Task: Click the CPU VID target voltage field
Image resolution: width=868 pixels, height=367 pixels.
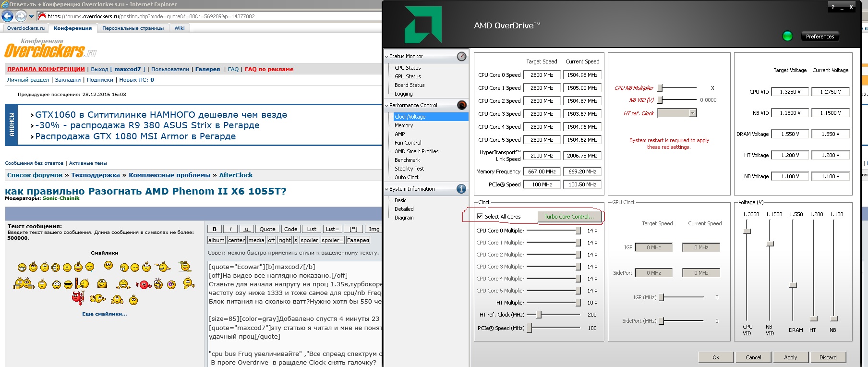Action: tap(790, 92)
